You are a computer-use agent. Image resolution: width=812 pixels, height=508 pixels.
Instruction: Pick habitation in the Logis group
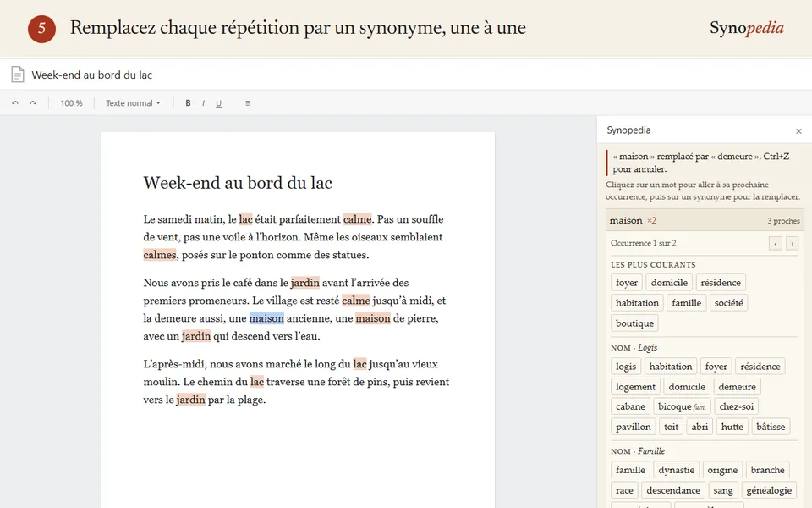(671, 367)
